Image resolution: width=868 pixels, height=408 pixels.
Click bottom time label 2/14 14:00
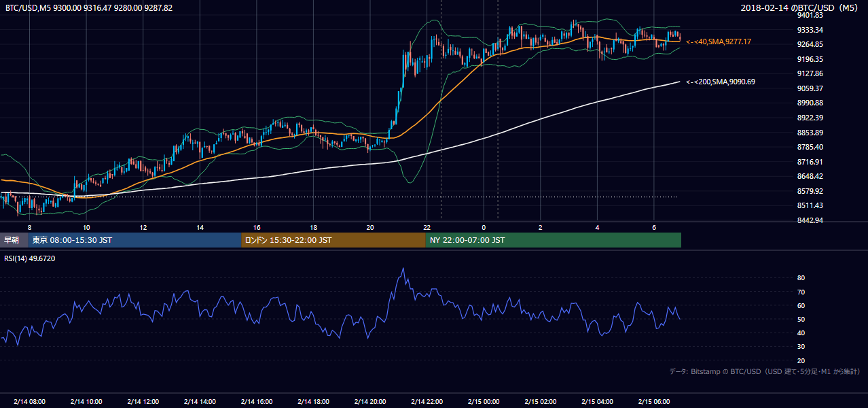(x=200, y=401)
